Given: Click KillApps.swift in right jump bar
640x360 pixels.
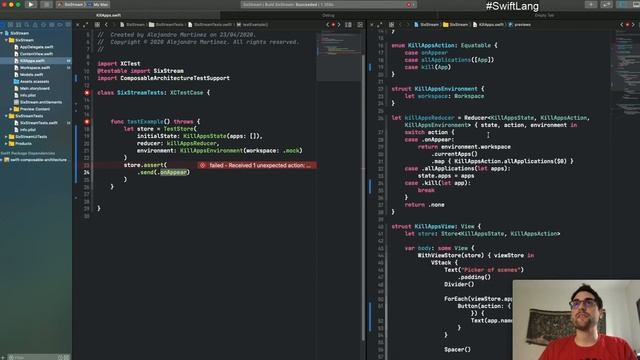Looking at the screenshot, I should (x=488, y=24).
